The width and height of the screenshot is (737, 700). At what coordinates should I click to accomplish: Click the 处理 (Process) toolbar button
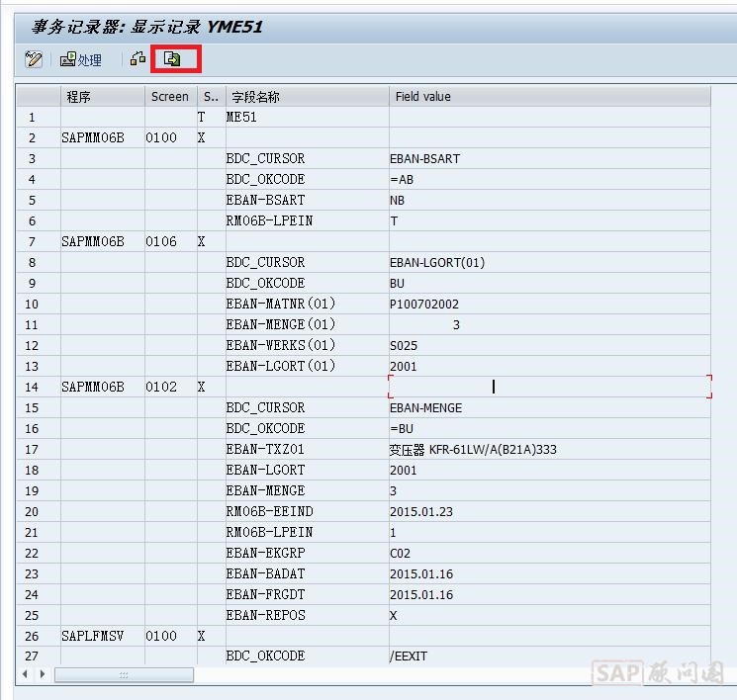point(81,60)
